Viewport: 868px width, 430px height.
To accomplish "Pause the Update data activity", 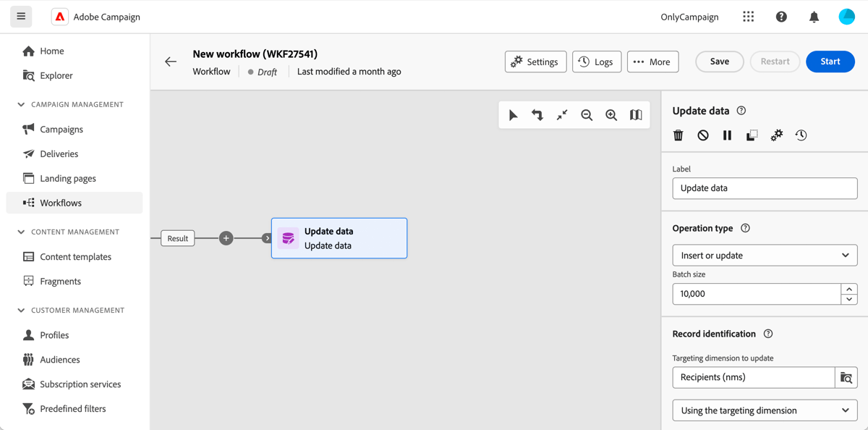I will pos(727,135).
